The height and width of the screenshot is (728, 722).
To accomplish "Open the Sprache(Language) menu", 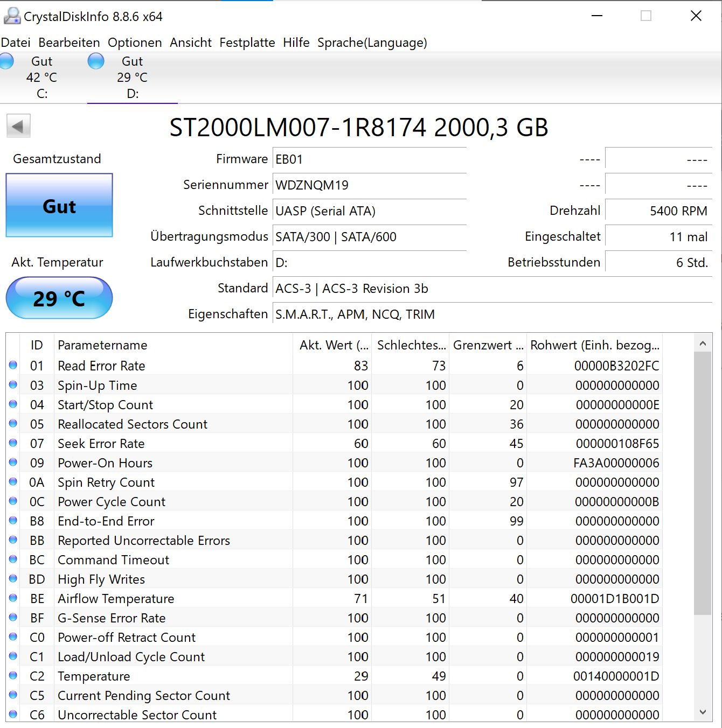I will [372, 43].
